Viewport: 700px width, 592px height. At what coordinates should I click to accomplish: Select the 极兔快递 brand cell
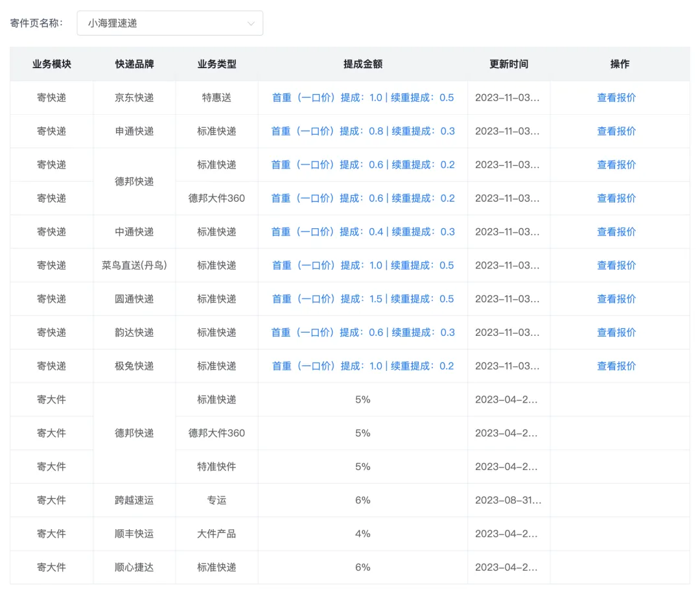[x=134, y=366]
